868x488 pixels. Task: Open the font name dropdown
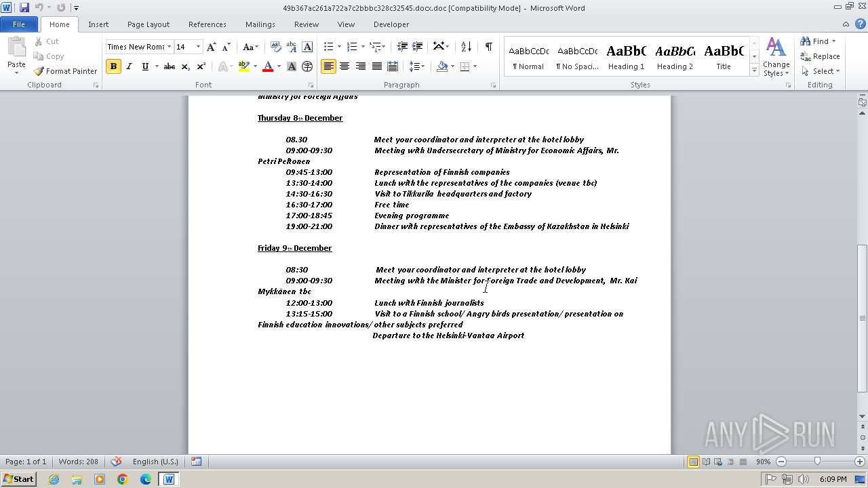click(x=169, y=47)
